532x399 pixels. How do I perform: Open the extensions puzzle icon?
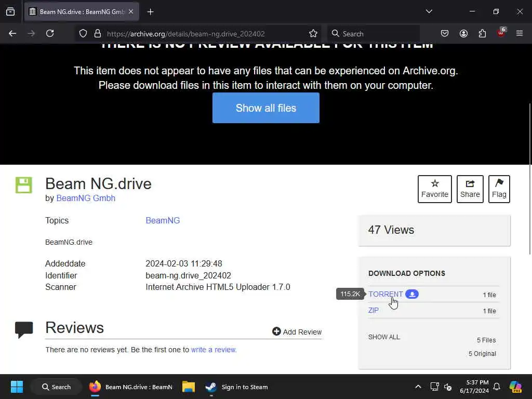(x=482, y=33)
